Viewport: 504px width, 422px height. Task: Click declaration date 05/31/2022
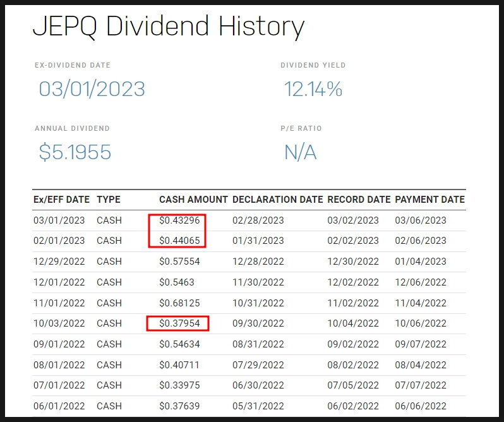pyautogui.click(x=258, y=406)
